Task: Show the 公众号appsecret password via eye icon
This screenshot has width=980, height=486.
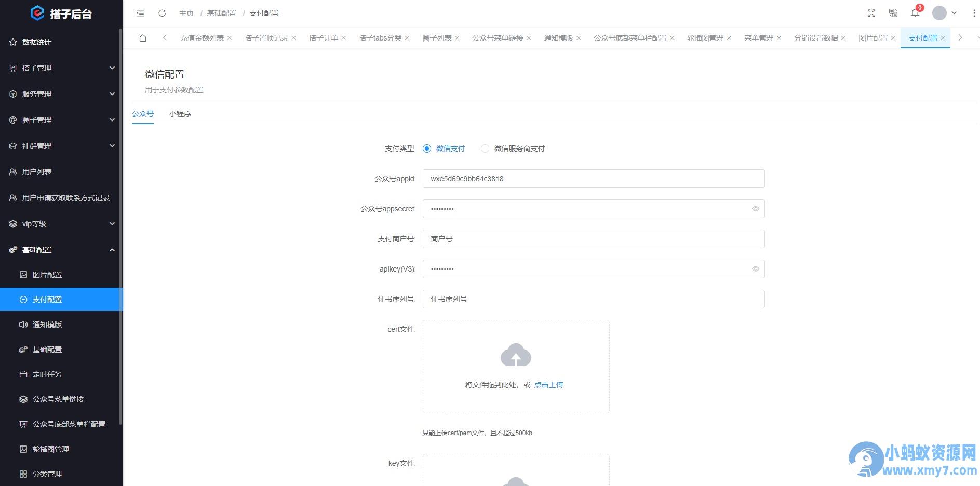Action: [756, 209]
